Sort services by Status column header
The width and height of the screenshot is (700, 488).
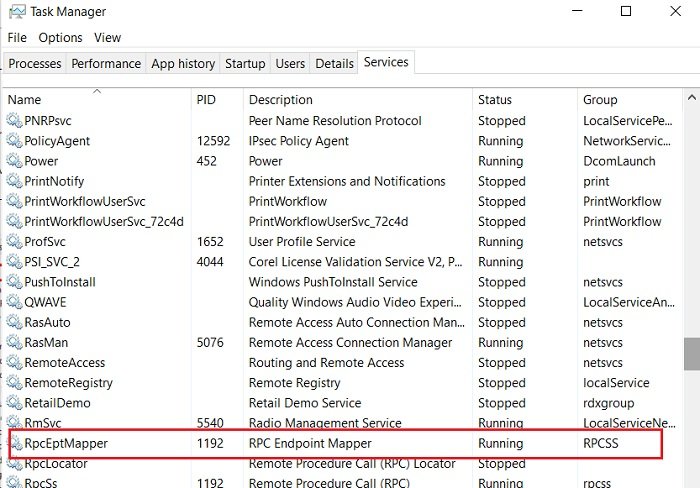494,100
